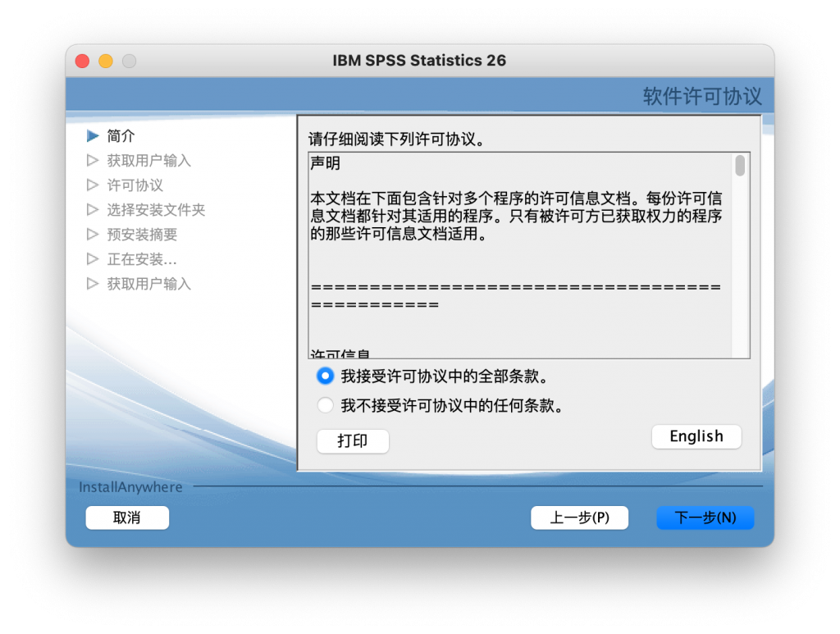Click the 请仔细阅读下列许可协议 instruction text

[x=396, y=139]
